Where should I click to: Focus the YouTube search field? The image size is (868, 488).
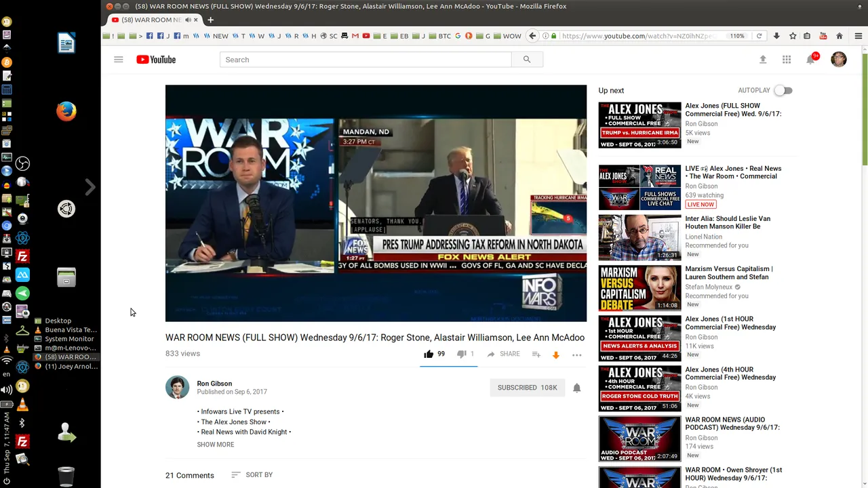coord(366,60)
